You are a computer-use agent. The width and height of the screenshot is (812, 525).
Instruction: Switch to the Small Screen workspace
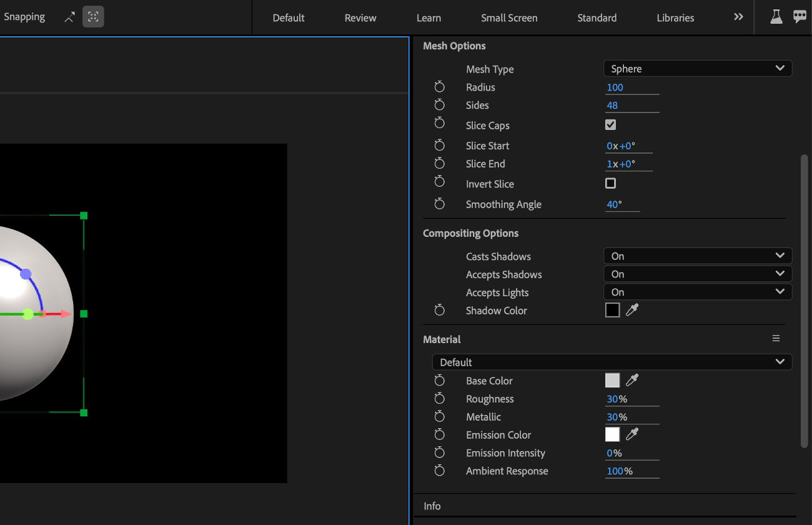tap(509, 17)
